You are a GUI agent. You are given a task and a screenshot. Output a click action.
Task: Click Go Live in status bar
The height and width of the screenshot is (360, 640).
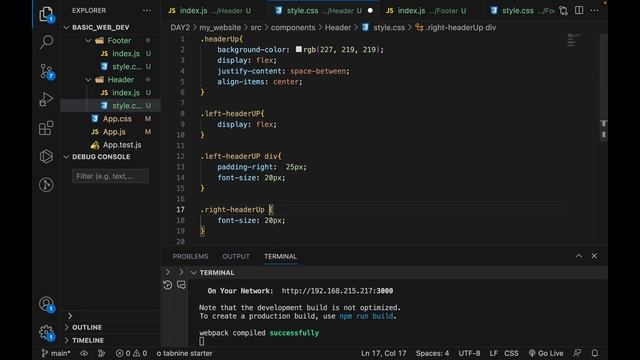click(x=546, y=353)
